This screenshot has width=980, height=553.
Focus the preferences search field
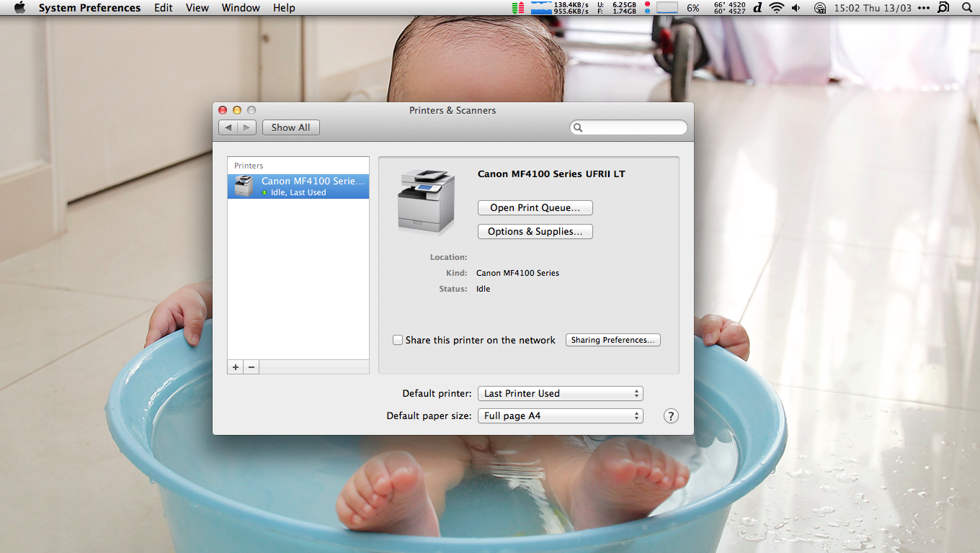[628, 127]
